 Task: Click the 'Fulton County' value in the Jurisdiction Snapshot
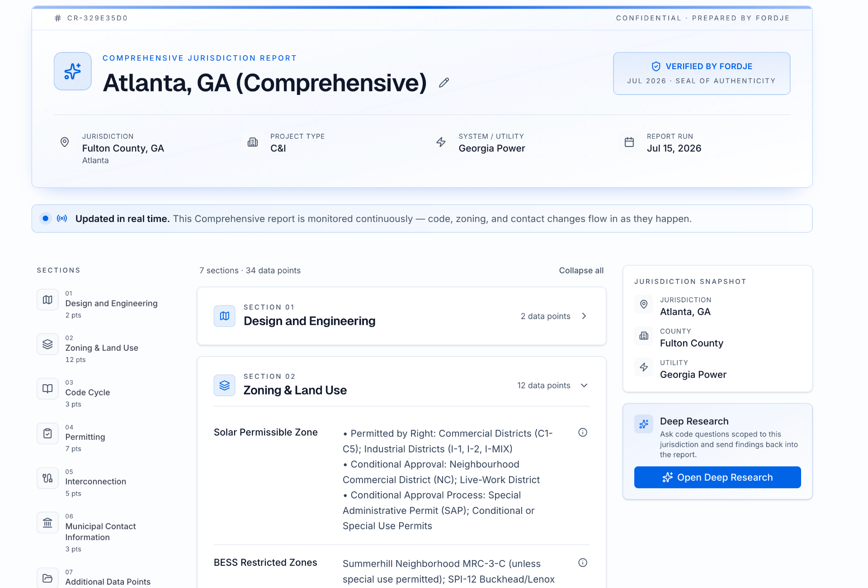pyautogui.click(x=692, y=343)
